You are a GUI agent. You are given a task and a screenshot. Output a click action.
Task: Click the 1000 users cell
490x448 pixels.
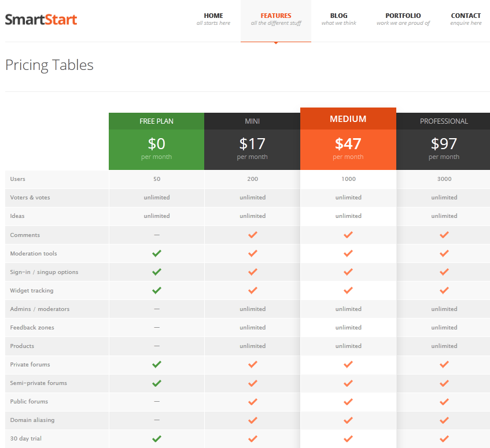348,179
